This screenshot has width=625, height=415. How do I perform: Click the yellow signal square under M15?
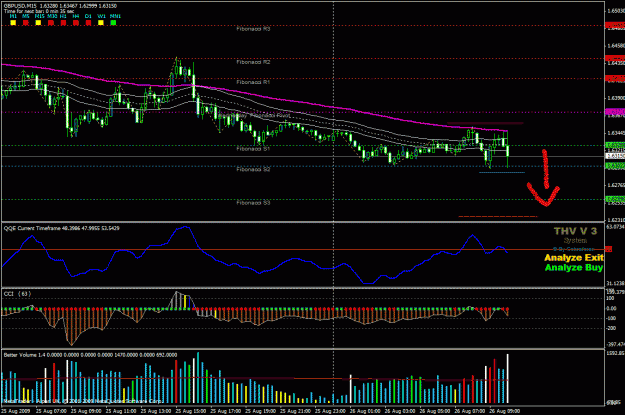(x=38, y=23)
